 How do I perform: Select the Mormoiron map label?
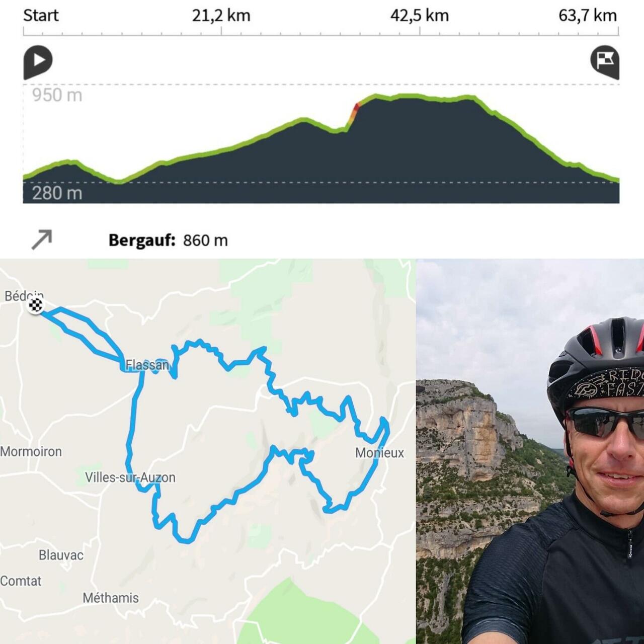point(31,451)
